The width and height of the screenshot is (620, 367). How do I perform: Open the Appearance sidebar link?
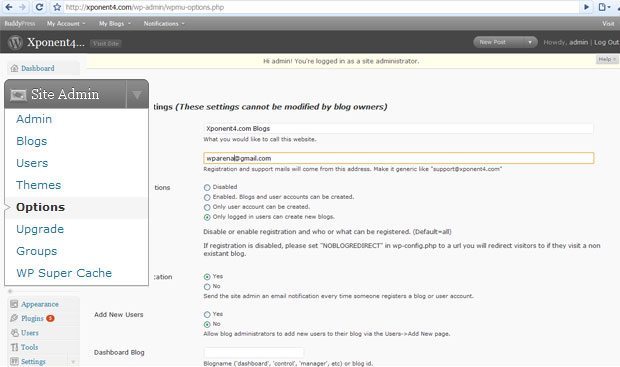click(x=40, y=304)
